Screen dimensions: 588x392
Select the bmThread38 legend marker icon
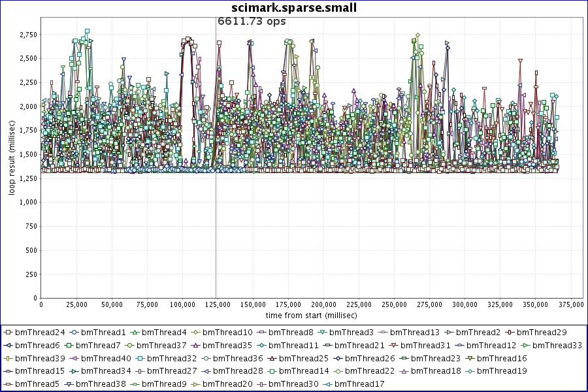[69, 384]
